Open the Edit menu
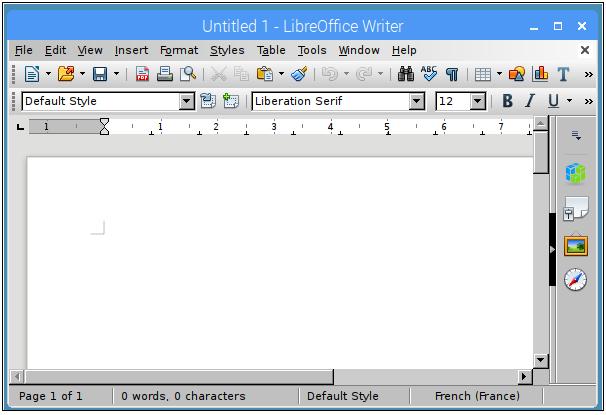 pos(55,50)
